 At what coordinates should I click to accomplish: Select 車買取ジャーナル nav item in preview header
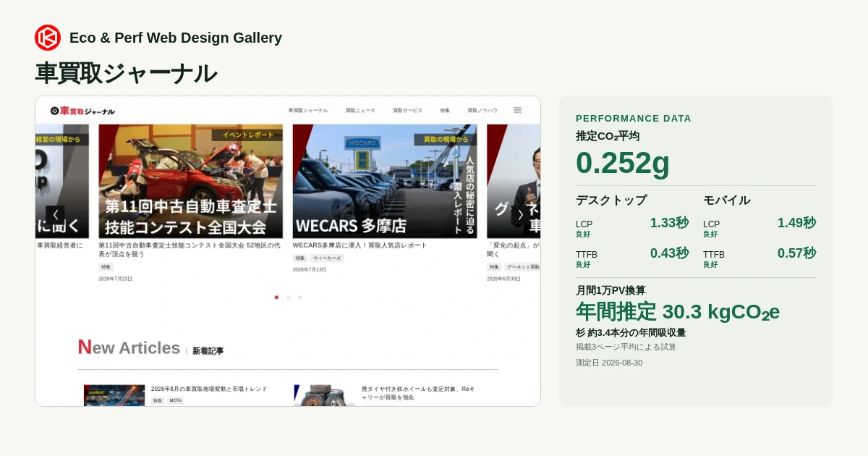[x=308, y=111]
